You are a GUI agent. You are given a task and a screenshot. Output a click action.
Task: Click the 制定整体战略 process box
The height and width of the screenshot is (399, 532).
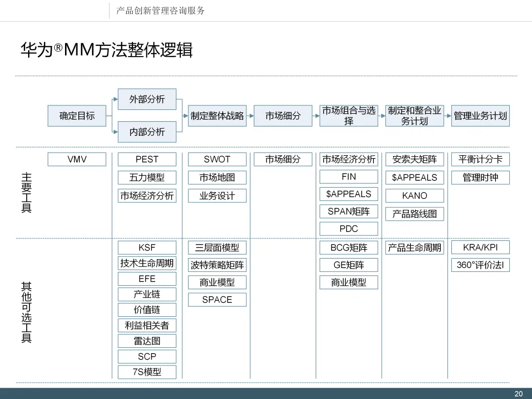217,116
